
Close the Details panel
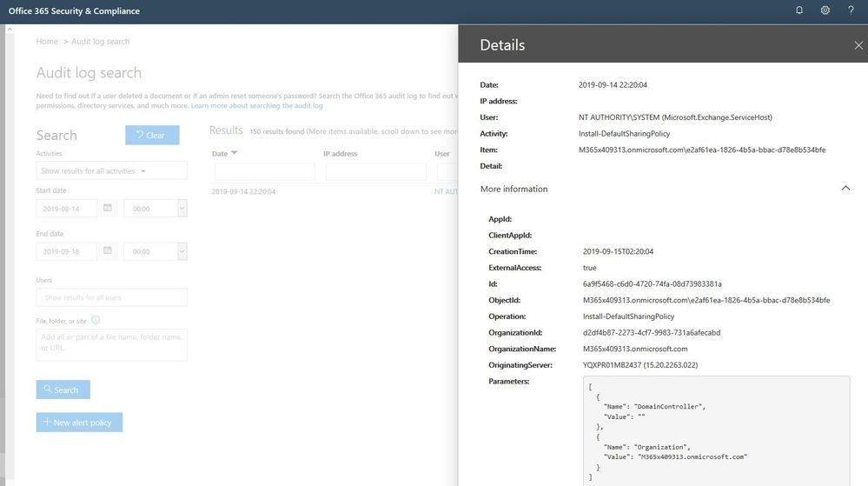[858, 45]
